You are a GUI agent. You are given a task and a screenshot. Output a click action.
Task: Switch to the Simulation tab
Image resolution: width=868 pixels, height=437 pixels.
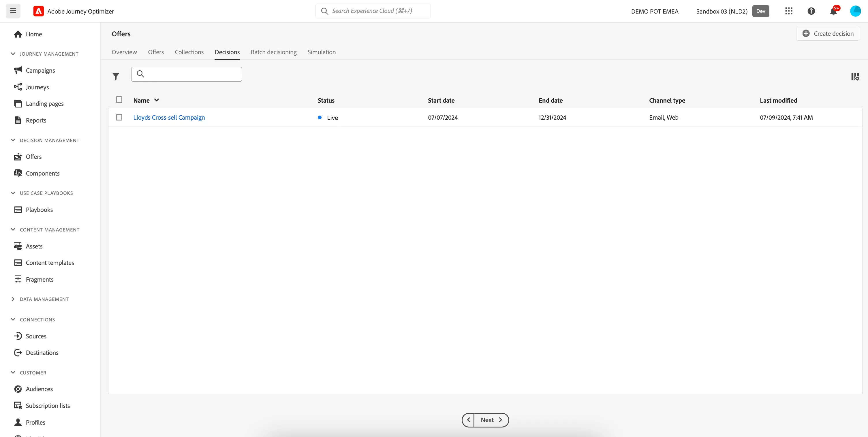322,52
